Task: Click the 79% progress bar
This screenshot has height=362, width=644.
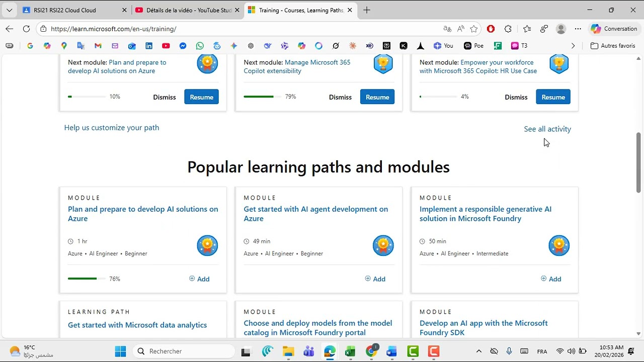Action: coord(263,97)
